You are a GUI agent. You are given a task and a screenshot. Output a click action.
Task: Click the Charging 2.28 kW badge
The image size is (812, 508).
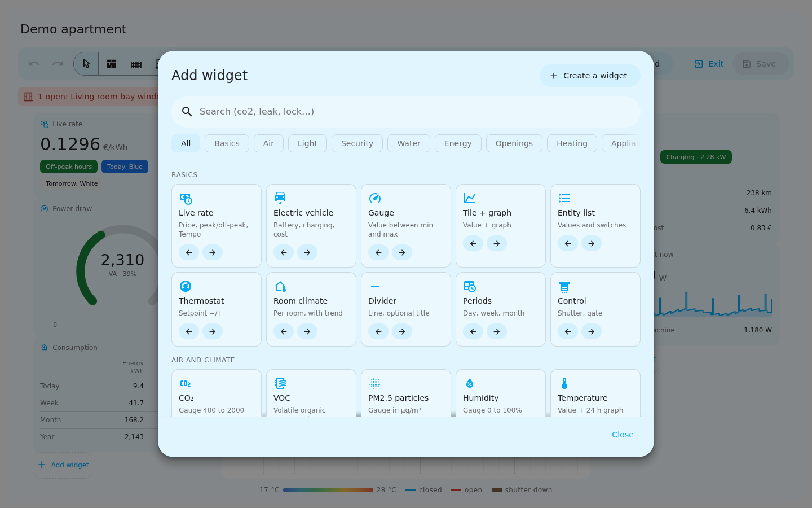pyautogui.click(x=696, y=157)
